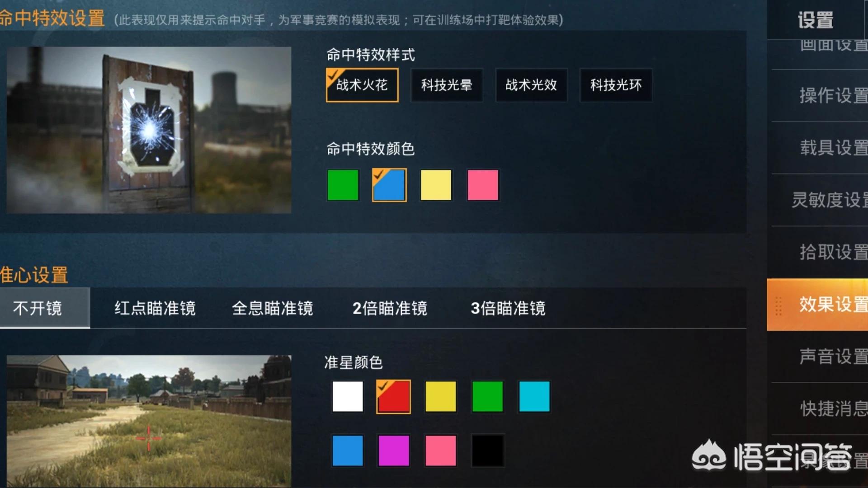
Task: Set crosshair color to white
Action: 347,397
